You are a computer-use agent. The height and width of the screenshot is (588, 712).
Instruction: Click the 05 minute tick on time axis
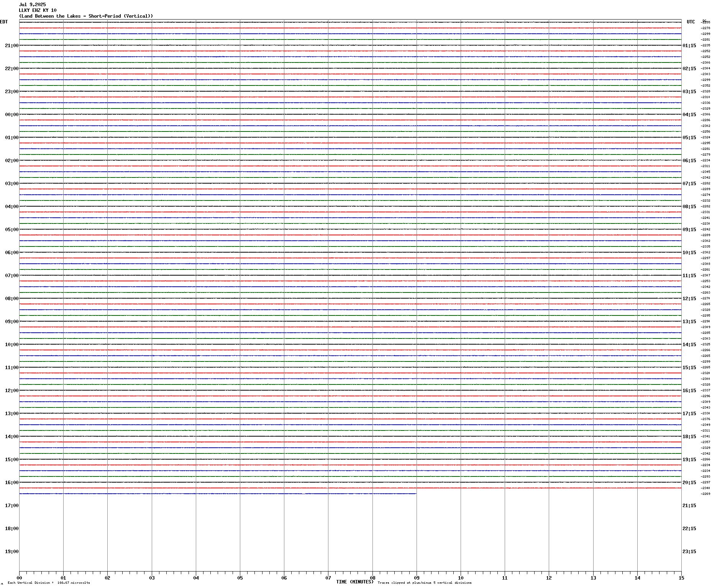[x=240, y=578]
